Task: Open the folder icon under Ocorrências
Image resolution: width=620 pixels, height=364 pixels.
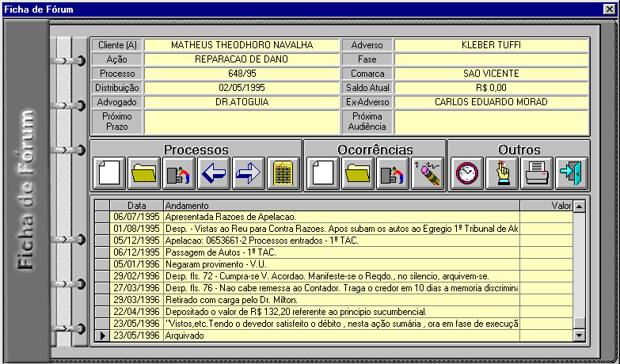Action: click(359, 173)
